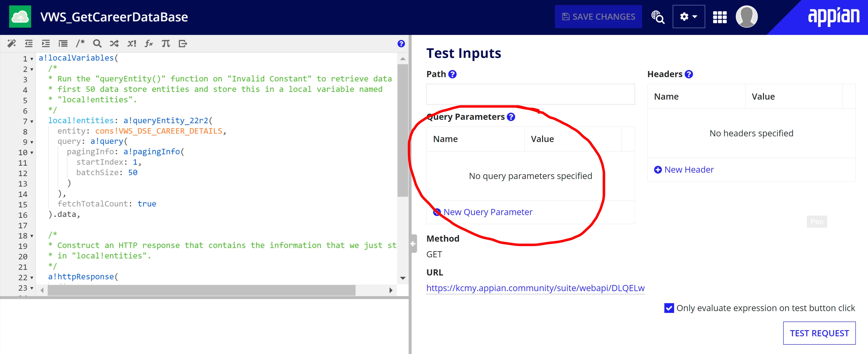The image size is (868, 354).
Task: Click the Query Parameters Name column header
Action: [445, 139]
